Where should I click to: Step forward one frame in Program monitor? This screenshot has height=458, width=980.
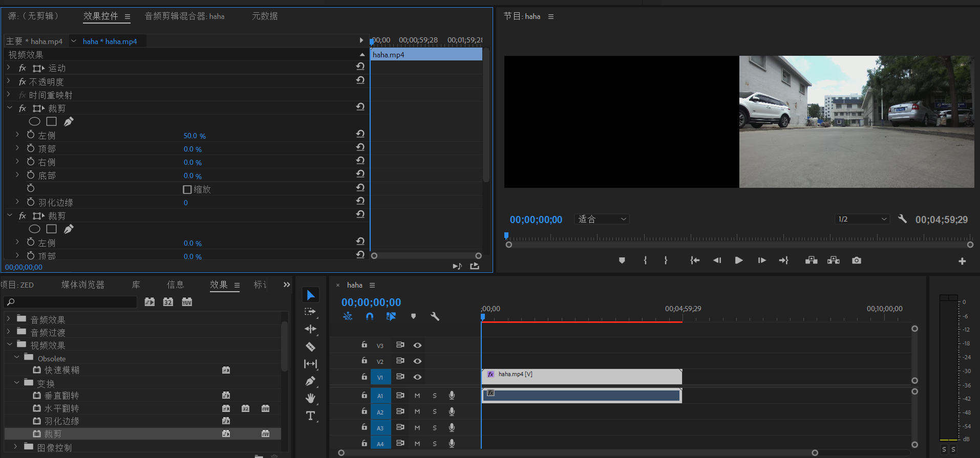[762, 260]
